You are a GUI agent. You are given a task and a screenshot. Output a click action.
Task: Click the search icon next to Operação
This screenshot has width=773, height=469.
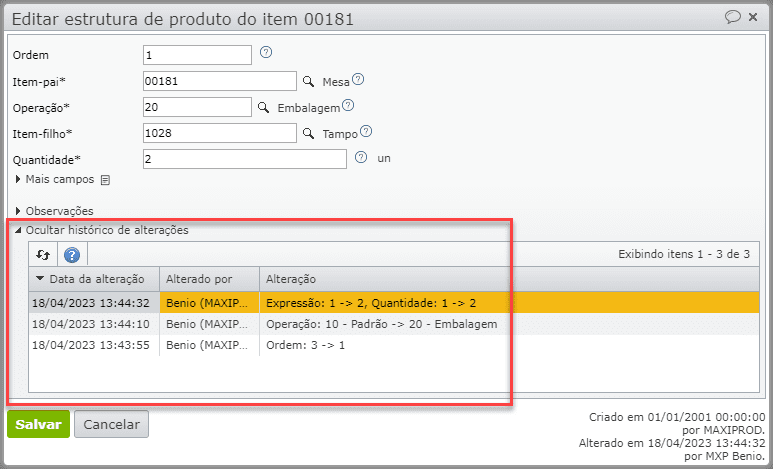coord(264,107)
